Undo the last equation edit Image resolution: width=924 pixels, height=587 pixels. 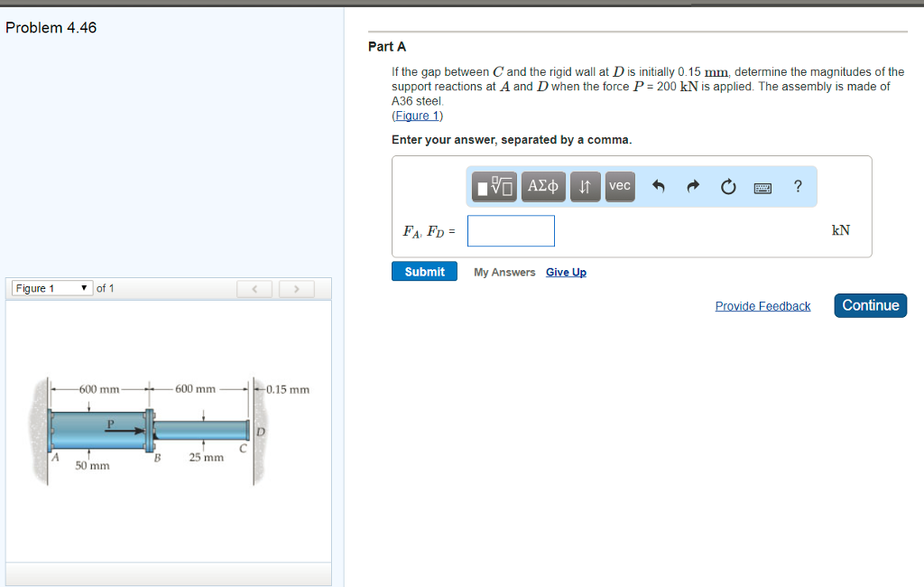click(658, 186)
